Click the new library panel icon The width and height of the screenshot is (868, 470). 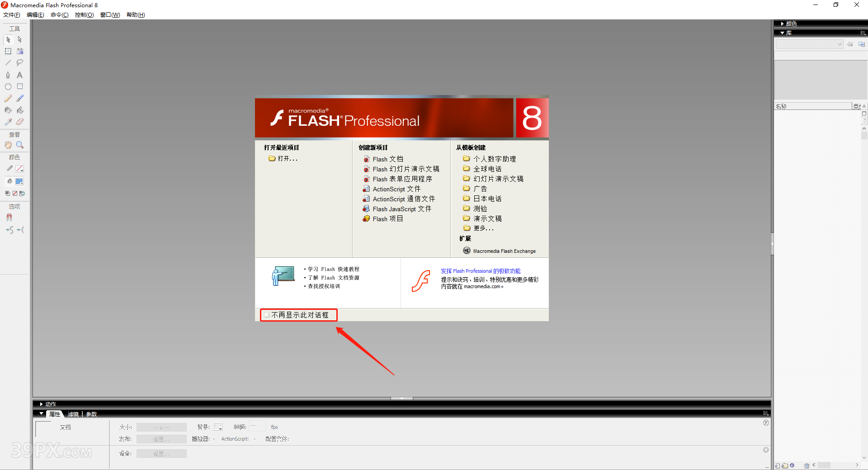[862, 44]
